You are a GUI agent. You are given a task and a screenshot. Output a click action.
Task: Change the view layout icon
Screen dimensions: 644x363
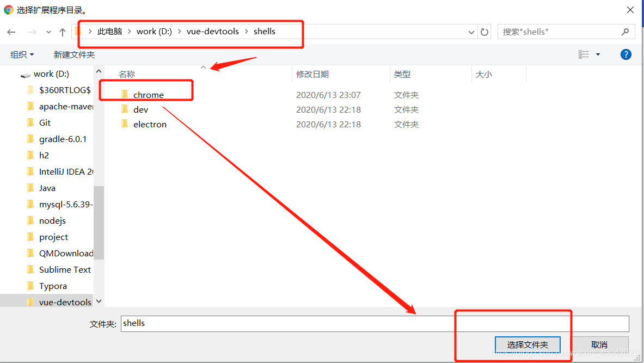[x=584, y=54]
